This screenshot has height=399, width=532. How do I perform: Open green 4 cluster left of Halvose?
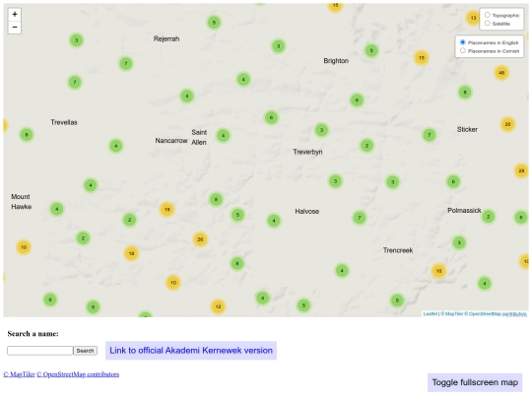274,221
